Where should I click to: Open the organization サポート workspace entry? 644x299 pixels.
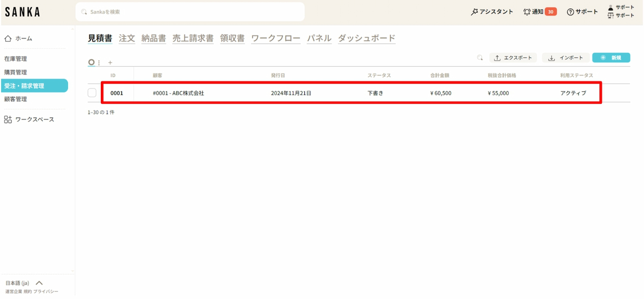621,15
